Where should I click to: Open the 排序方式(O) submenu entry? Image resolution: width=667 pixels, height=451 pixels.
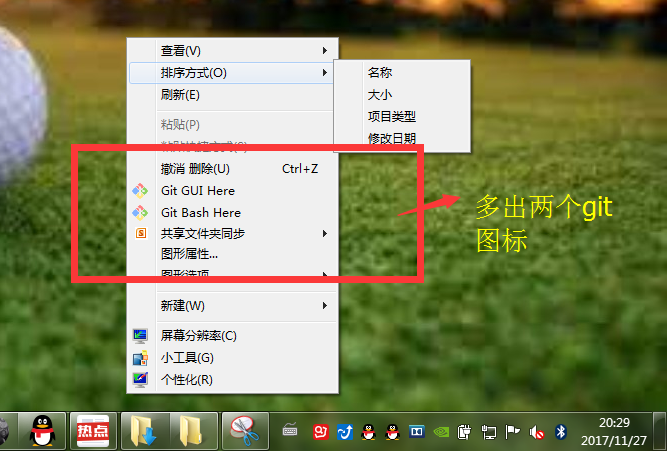231,73
